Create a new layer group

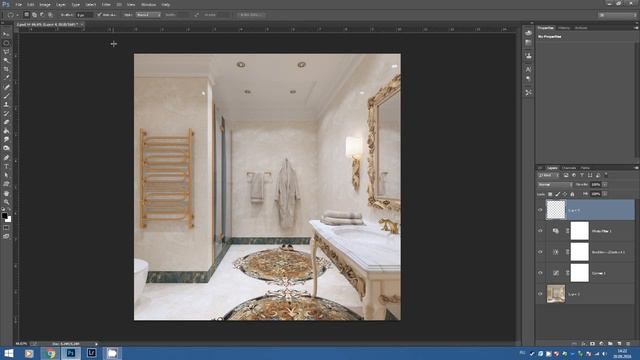610,344
